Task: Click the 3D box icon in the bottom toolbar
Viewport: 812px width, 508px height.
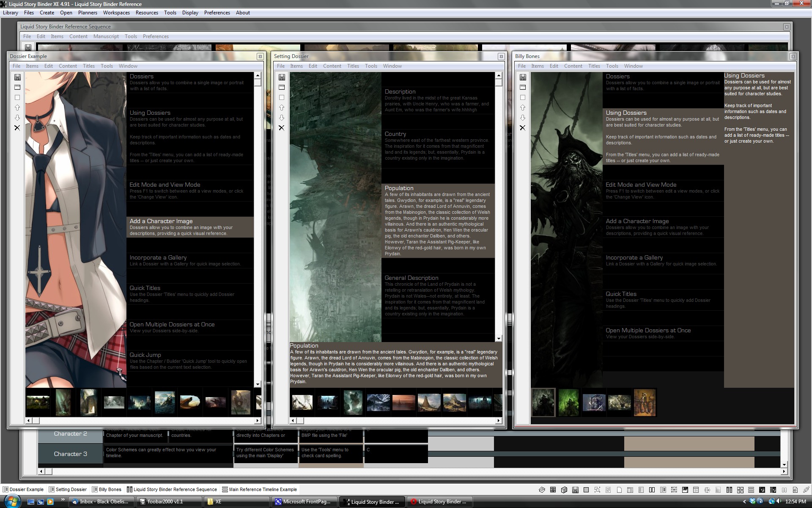Action: [564, 490]
